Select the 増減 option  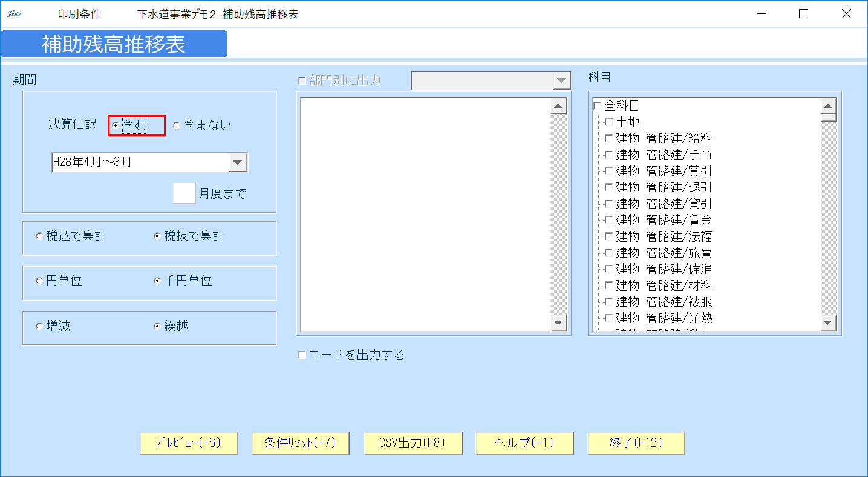point(39,327)
